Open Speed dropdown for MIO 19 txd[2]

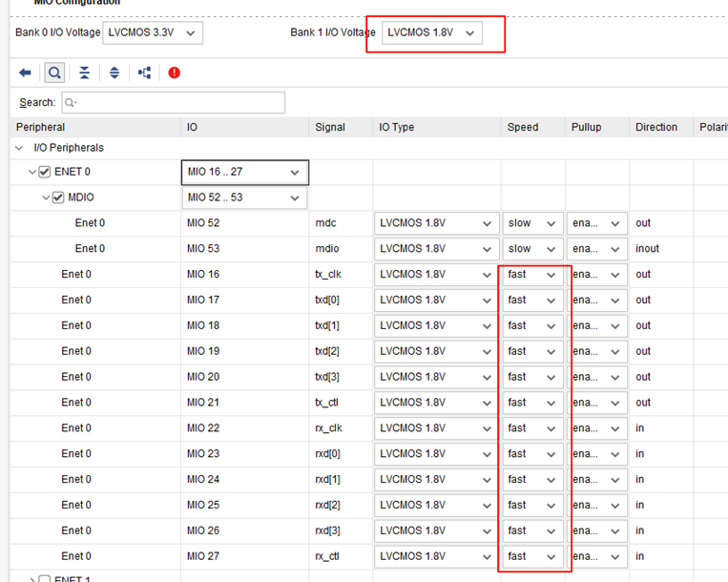[x=532, y=351]
